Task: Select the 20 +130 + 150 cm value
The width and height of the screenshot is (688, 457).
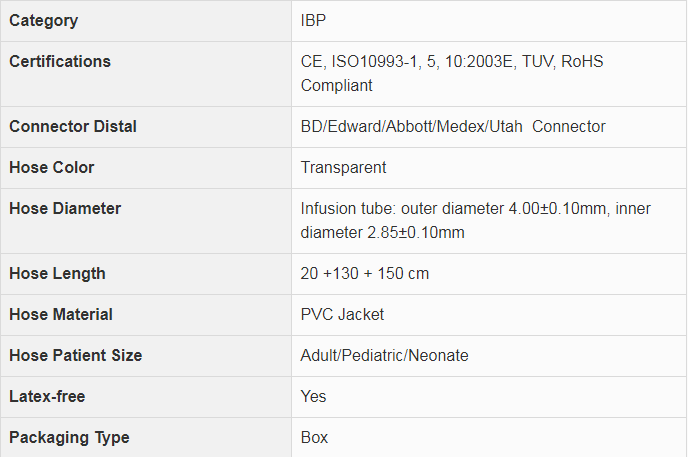Action: [365, 273]
